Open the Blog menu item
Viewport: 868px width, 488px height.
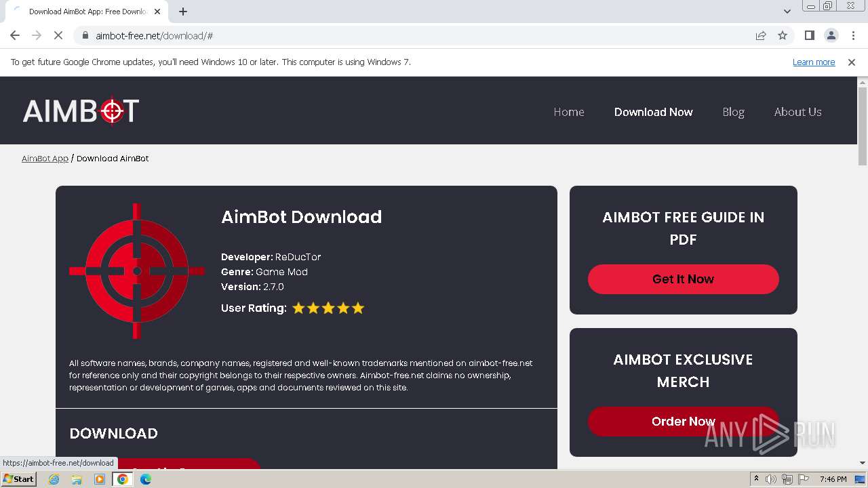click(x=733, y=112)
